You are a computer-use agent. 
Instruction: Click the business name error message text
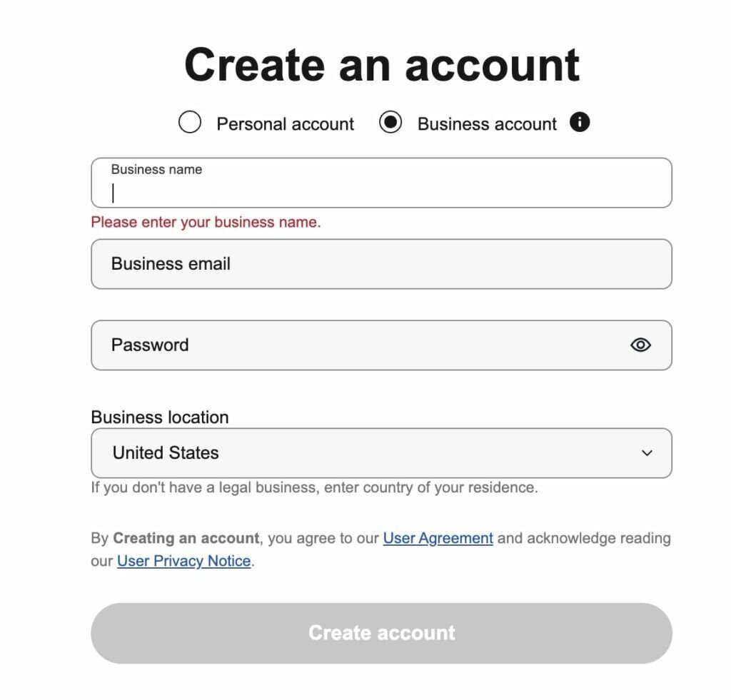[205, 222]
